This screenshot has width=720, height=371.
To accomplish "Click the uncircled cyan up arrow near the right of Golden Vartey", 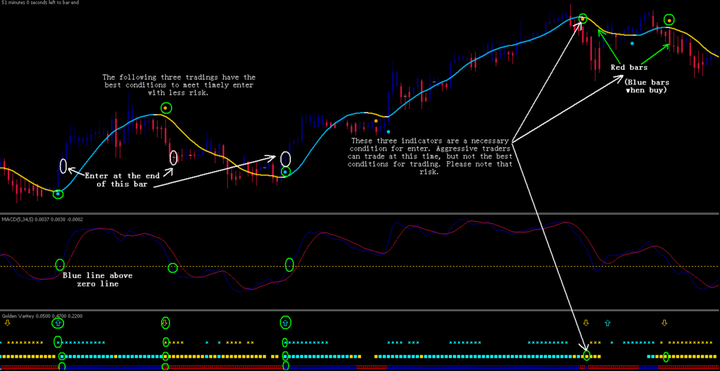I will click(608, 323).
